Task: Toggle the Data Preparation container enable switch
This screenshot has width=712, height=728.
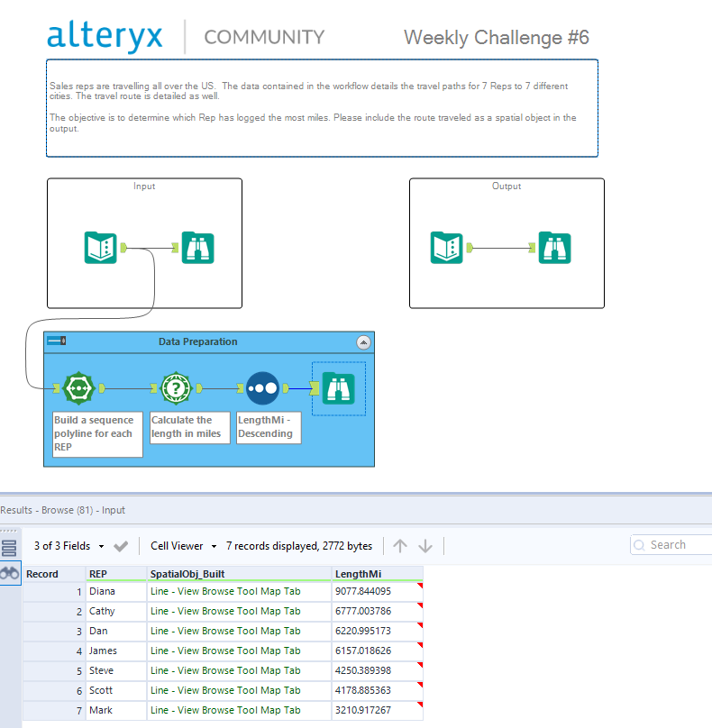Action: tap(57, 341)
